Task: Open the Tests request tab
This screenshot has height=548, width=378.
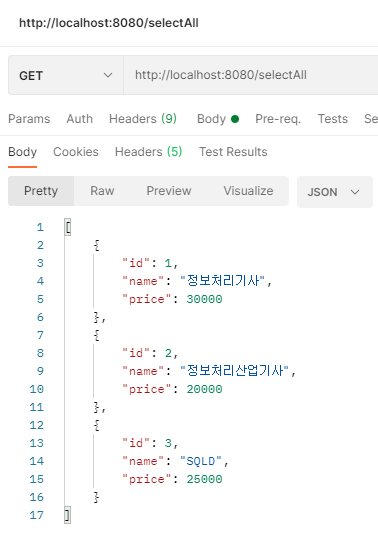Action: (333, 119)
